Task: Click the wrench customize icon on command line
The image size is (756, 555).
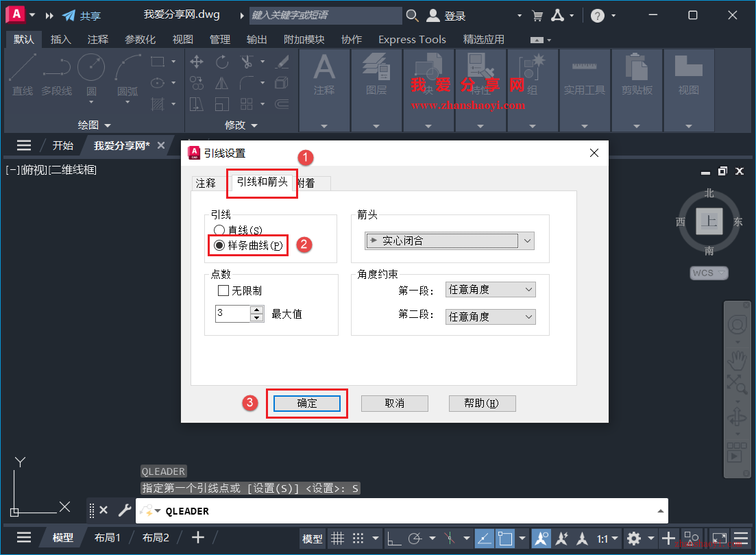Action: point(125,510)
